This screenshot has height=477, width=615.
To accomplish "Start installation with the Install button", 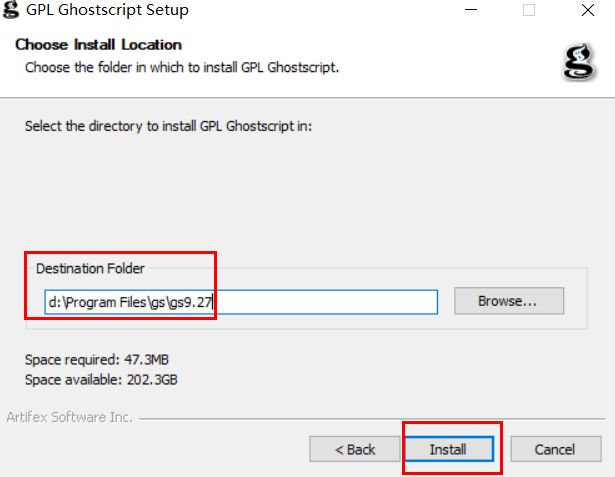I will coord(448,449).
